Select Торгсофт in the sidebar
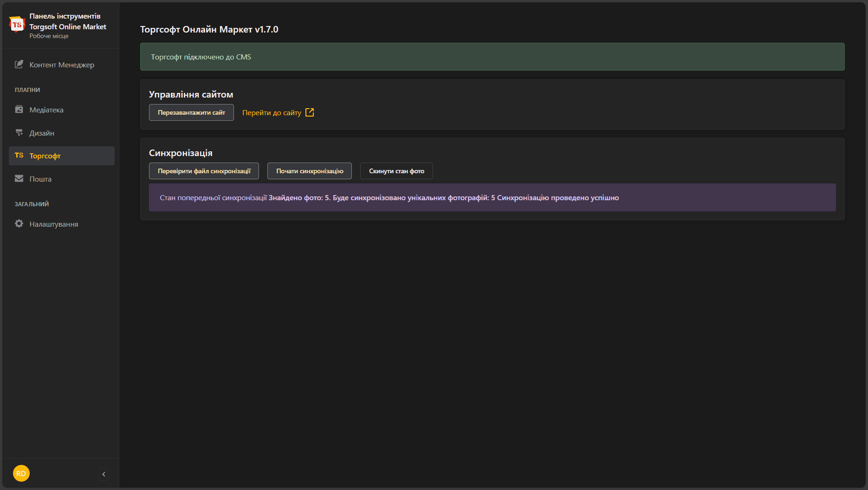868x490 pixels. point(62,156)
